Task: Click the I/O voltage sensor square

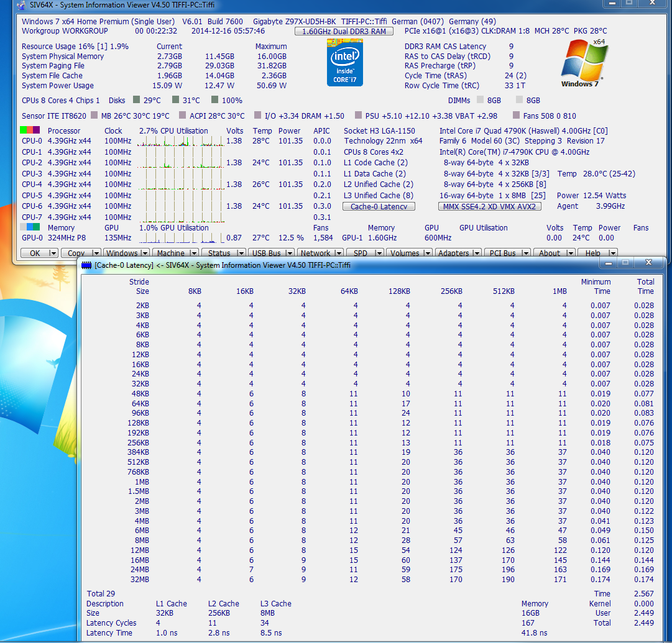Action: 257,115
